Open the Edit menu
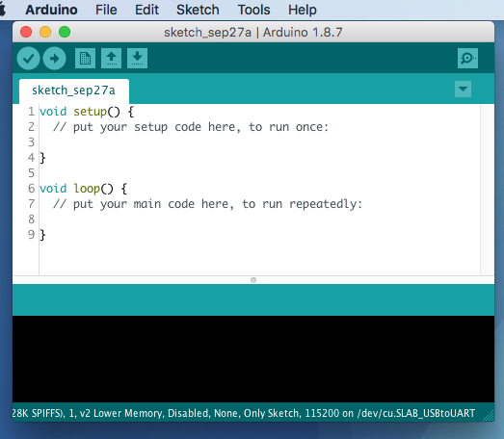The height and width of the screenshot is (439, 504). 146,10
